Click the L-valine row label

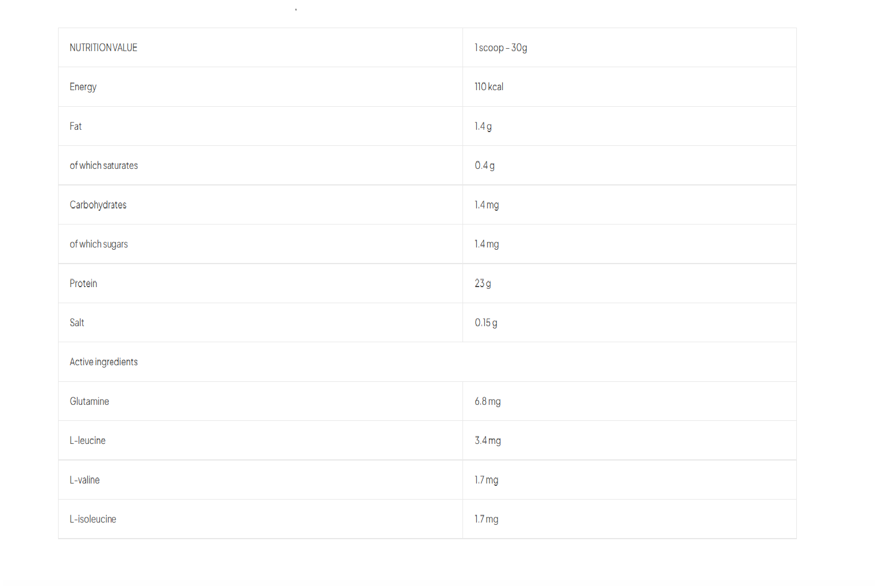[85, 480]
